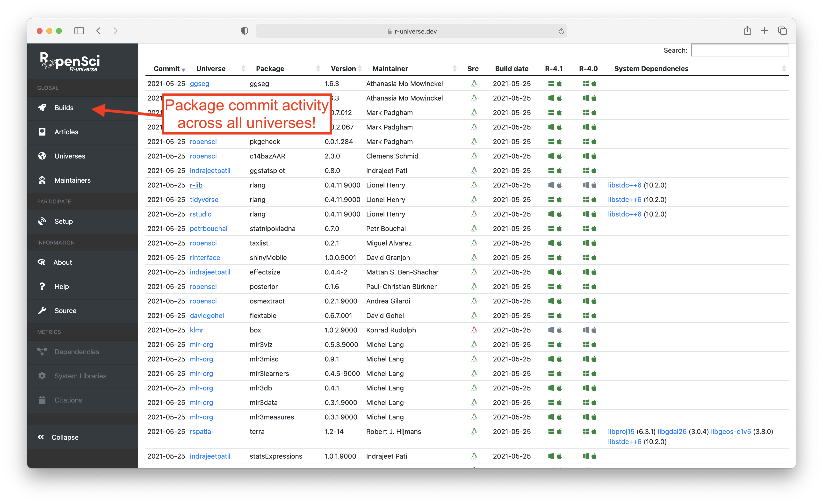Open the tidyverse universe link

tap(204, 200)
